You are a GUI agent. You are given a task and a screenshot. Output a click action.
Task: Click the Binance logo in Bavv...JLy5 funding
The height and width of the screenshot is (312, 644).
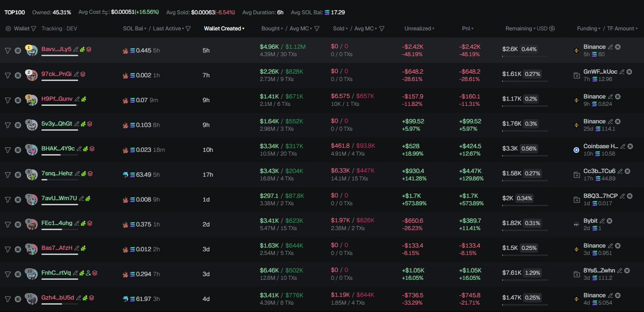pyautogui.click(x=576, y=50)
